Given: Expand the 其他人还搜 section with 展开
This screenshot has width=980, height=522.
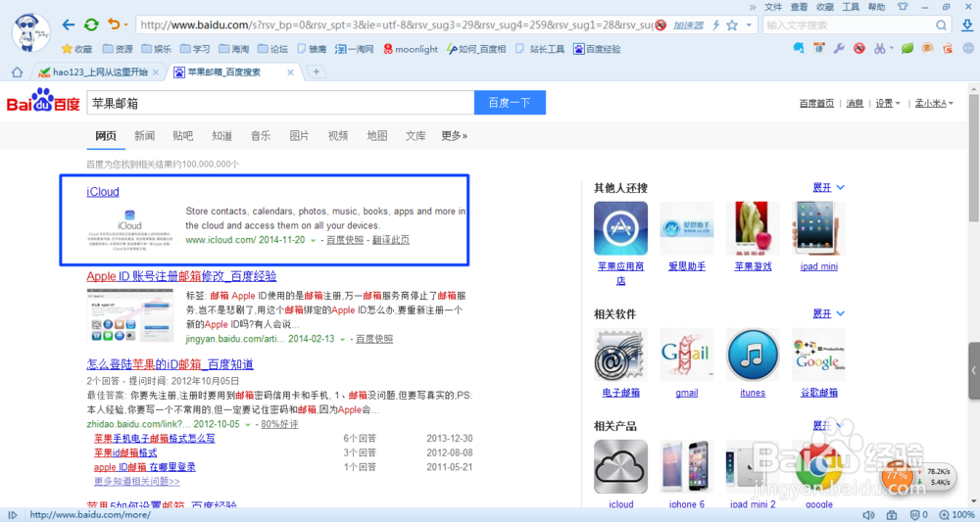Looking at the screenshot, I should coord(828,187).
